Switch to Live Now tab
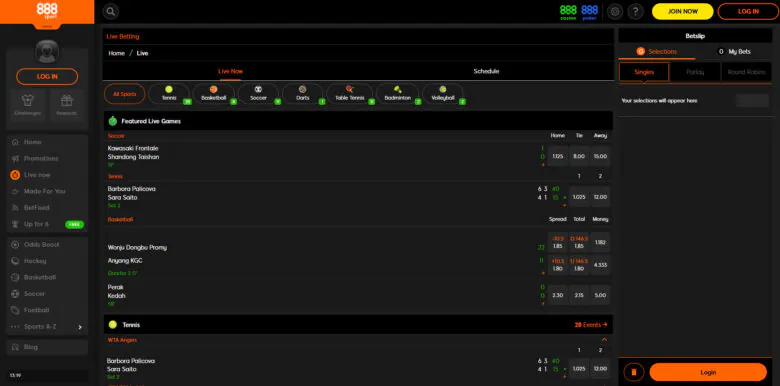The width and height of the screenshot is (780, 386). pos(230,71)
